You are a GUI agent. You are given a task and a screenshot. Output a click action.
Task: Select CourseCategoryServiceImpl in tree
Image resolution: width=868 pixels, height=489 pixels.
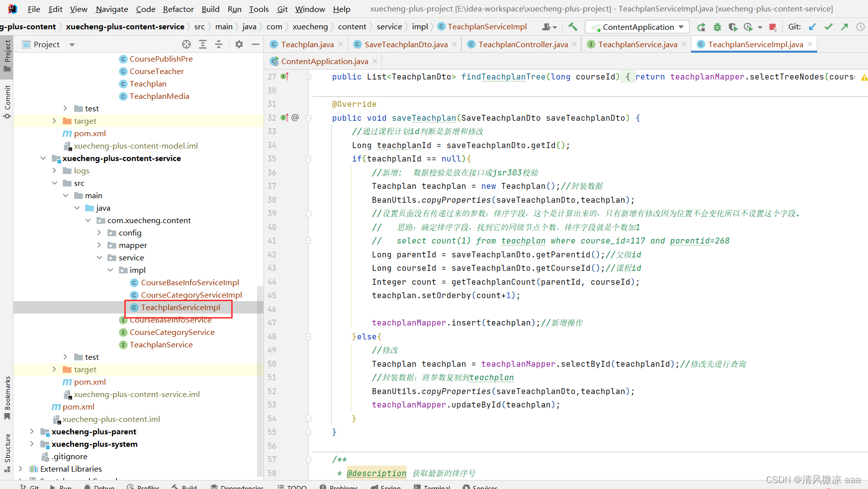coord(191,295)
